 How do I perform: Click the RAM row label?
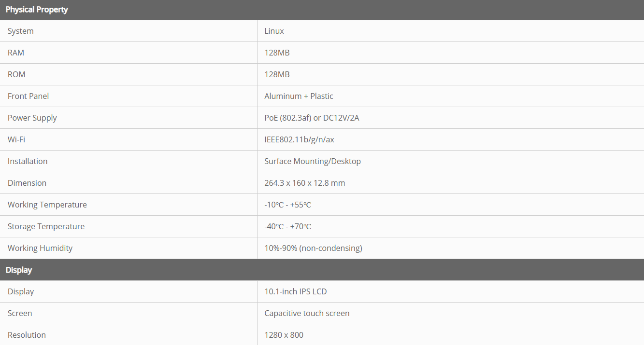click(16, 53)
